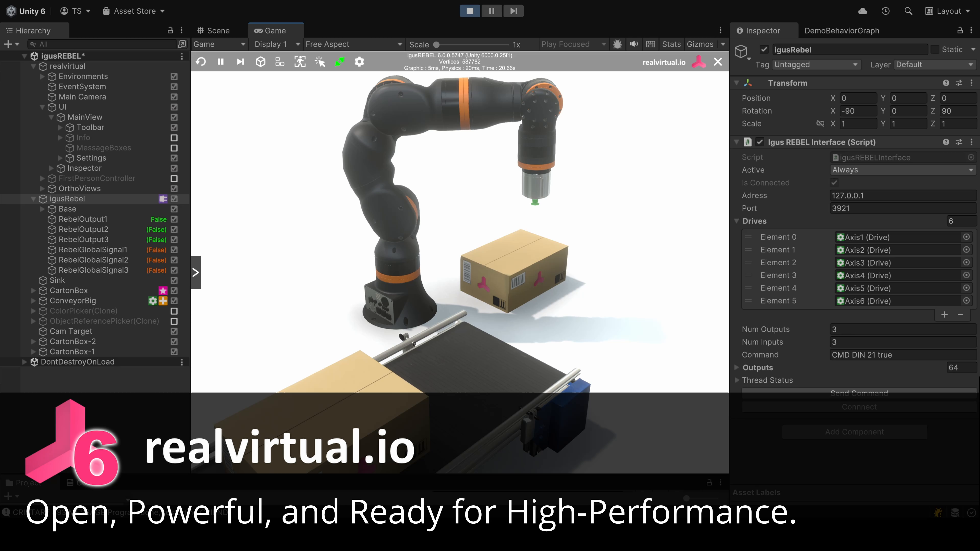Toggle the Gizmos button

700,44
